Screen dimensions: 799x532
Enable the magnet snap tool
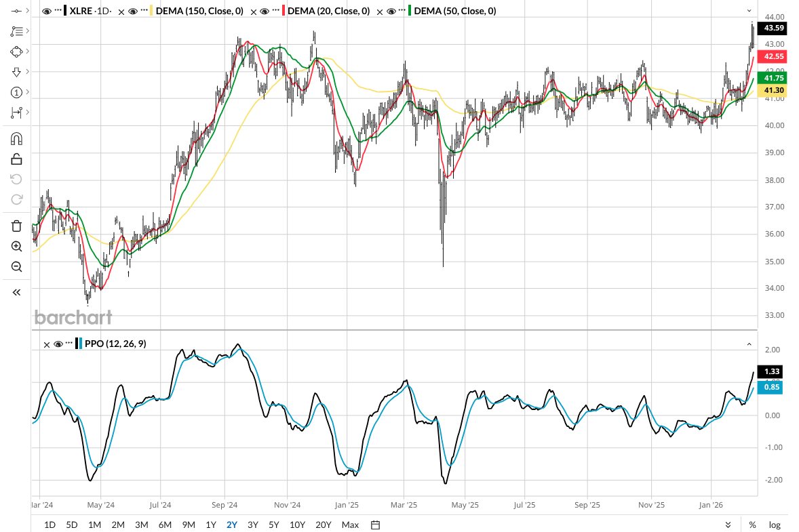[16, 139]
